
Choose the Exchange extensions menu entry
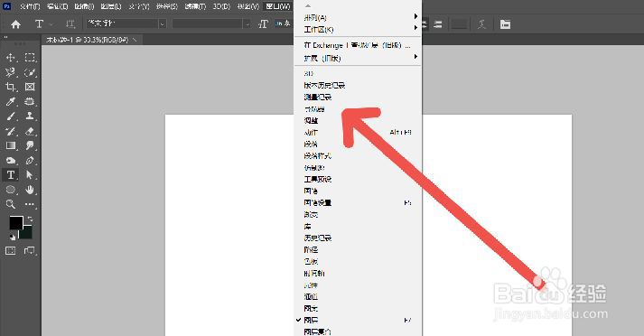pyautogui.click(x=358, y=45)
